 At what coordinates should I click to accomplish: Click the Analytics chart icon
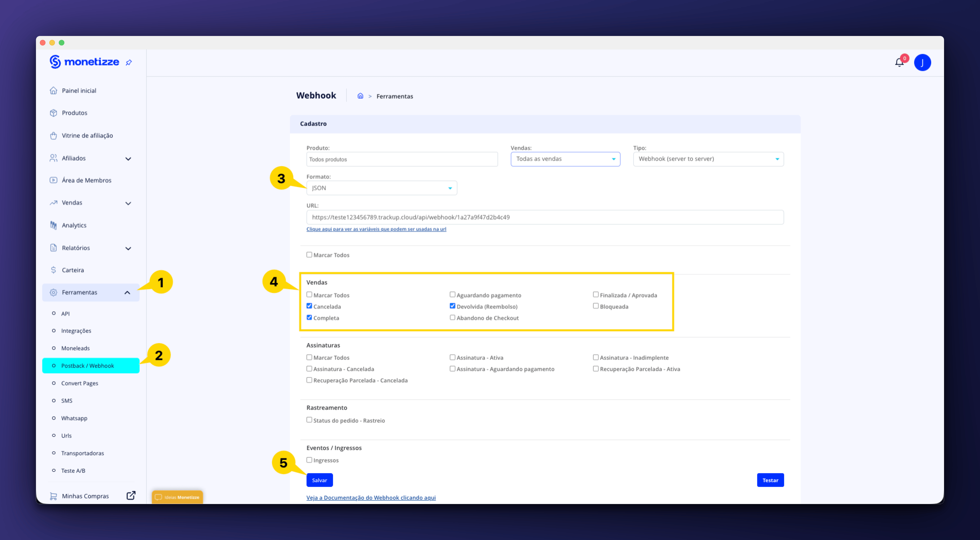click(53, 225)
